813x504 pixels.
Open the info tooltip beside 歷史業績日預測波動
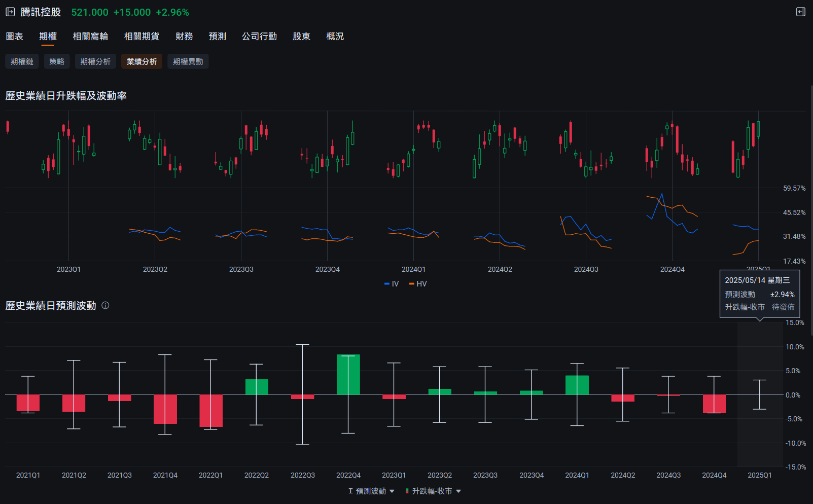click(105, 305)
